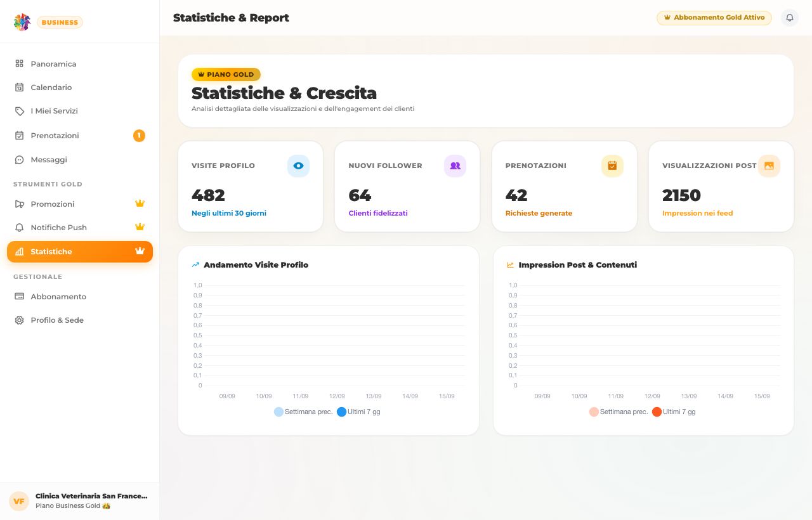The width and height of the screenshot is (812, 520).
Task: Click the 482 profile visits value
Action: pos(208,195)
